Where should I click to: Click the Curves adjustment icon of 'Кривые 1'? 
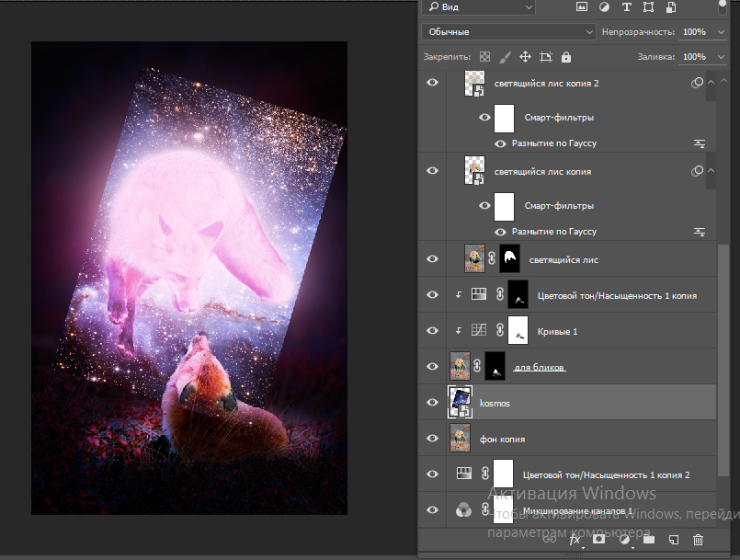pyautogui.click(x=479, y=329)
